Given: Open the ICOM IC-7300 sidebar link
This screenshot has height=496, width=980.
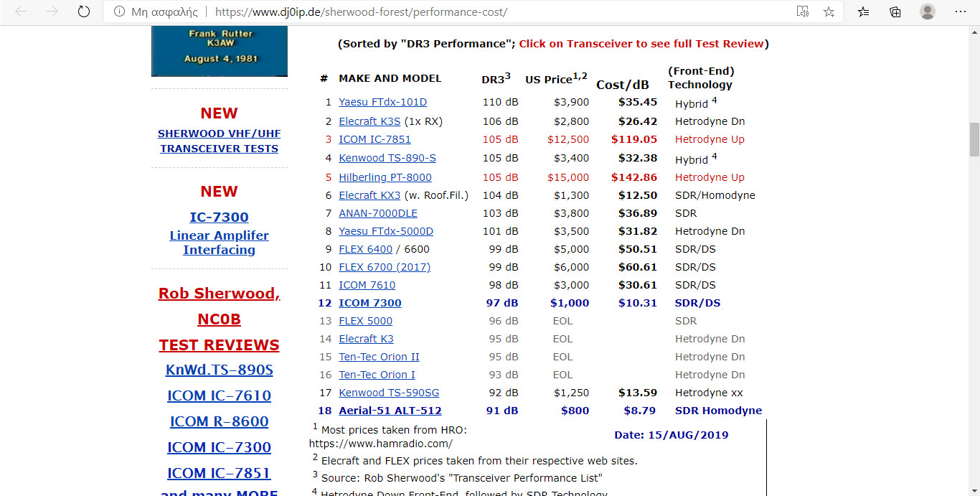Looking at the screenshot, I should [x=219, y=447].
